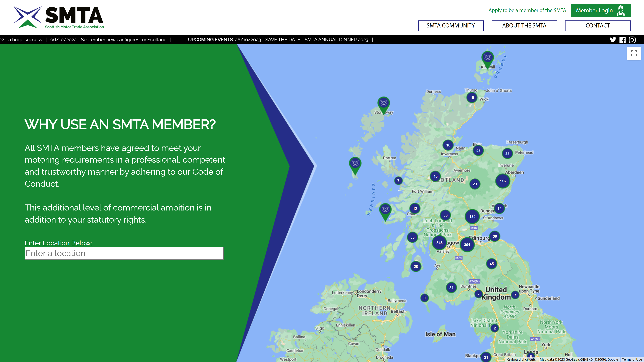Viewport: 644px width, 362px height.
Task: Open the SMTA Annual Dinner 2023 event link
Action: (x=302, y=40)
